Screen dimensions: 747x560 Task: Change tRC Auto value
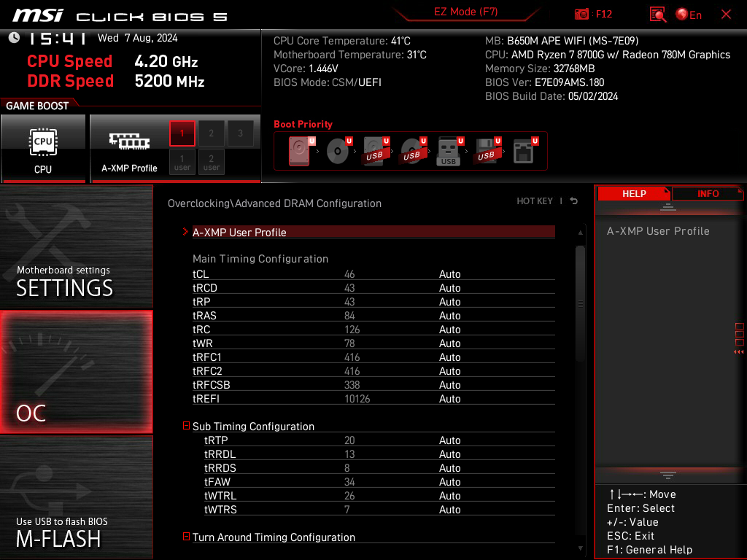(x=449, y=330)
